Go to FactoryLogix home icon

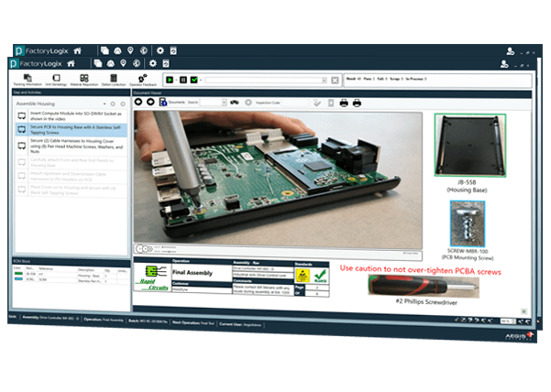(x=71, y=62)
